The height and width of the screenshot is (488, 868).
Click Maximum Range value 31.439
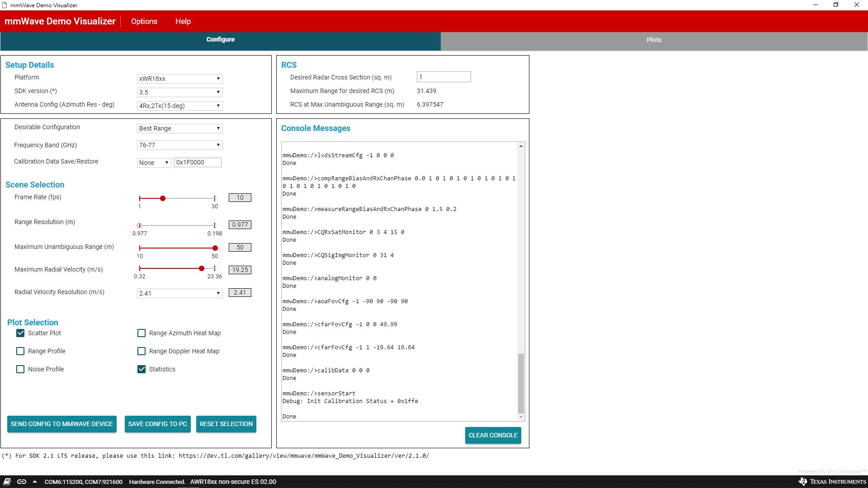pos(426,91)
